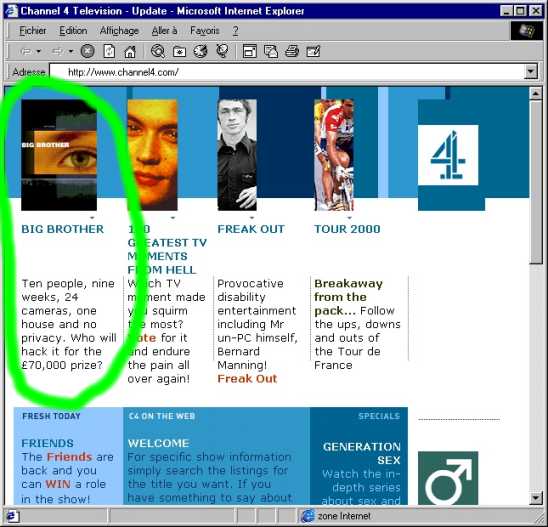Screen dimensions: 548x527
Task: Click the GENERATION SEX heading
Action: [362, 453]
